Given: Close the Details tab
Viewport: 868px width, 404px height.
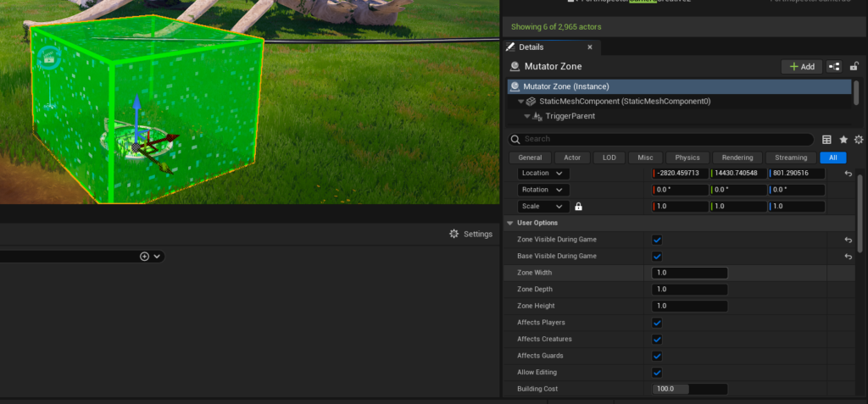Looking at the screenshot, I should pyautogui.click(x=590, y=47).
